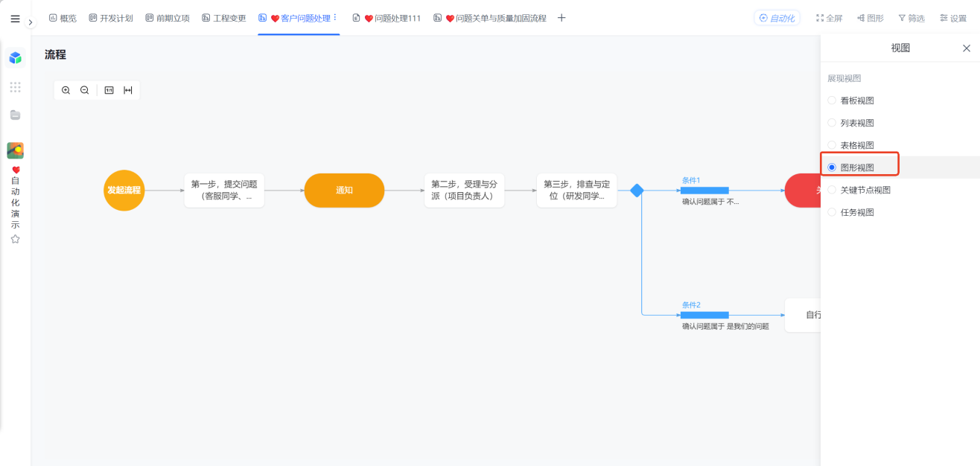Open the dotted grid apps icon
The width and height of the screenshot is (980, 466).
pyautogui.click(x=15, y=87)
